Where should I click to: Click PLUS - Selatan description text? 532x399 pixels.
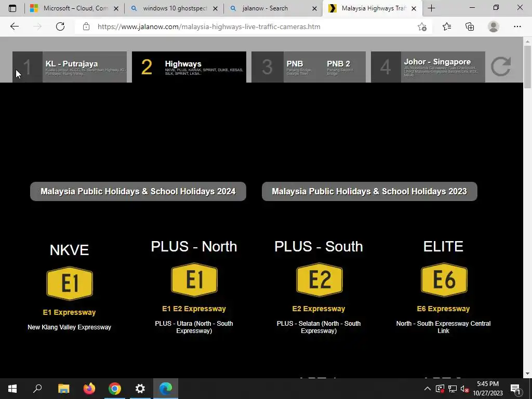(318, 327)
